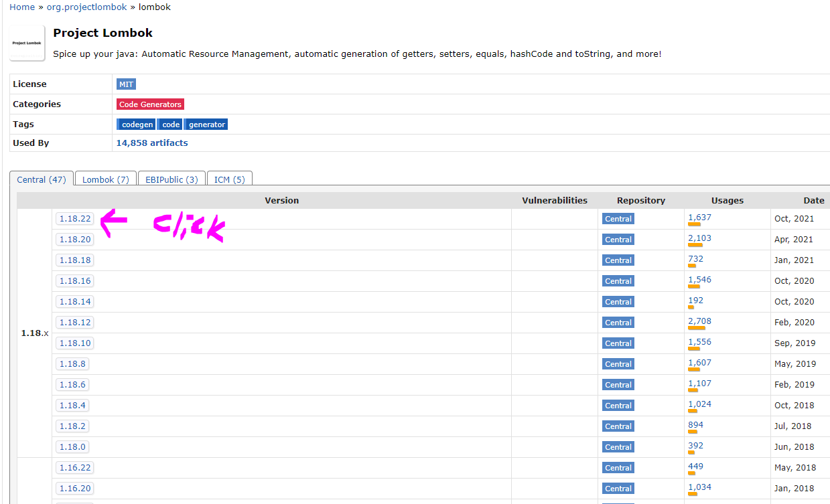Click the Repository column header
The height and width of the screenshot is (504, 830).
[x=641, y=200]
